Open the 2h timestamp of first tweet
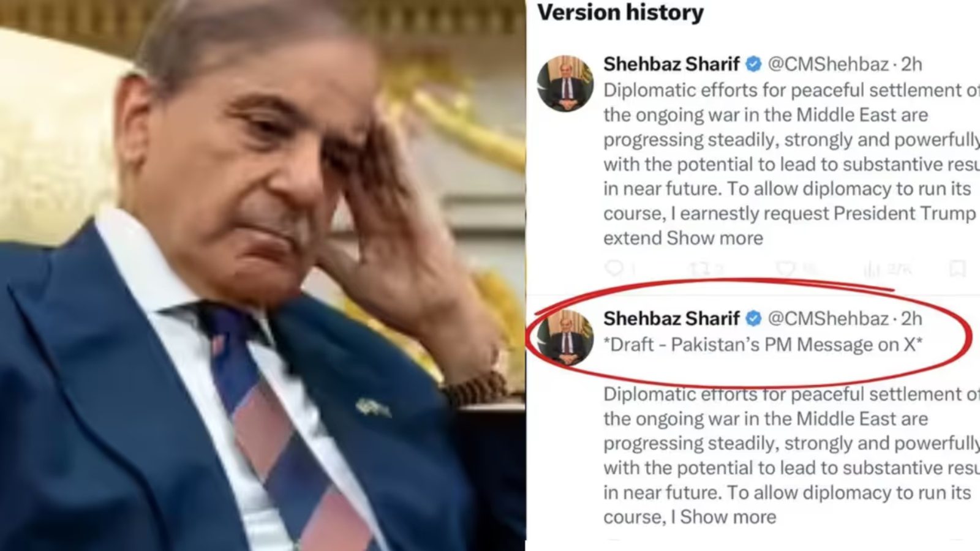 [911, 64]
